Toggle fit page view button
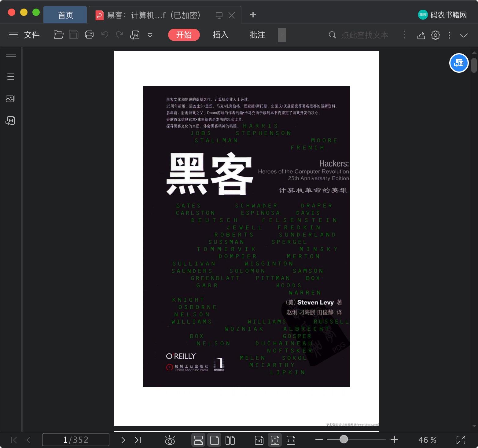Viewport: 478px width, 448px height. (x=275, y=440)
